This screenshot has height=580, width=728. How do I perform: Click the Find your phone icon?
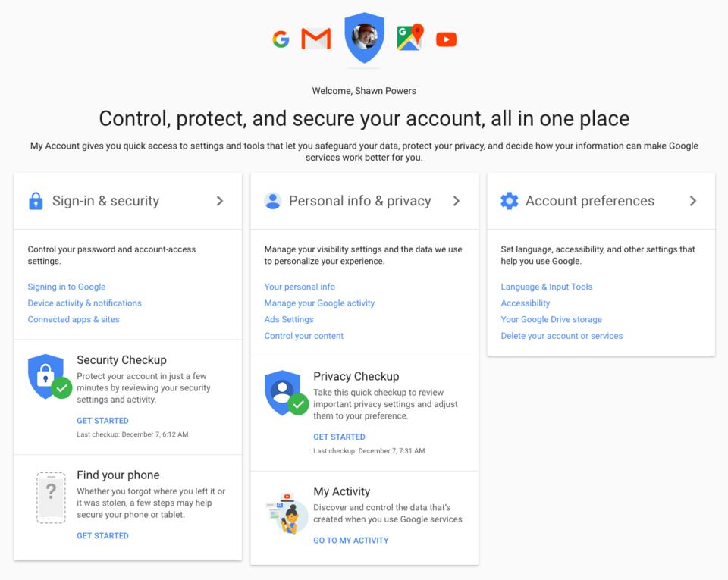coord(51,497)
